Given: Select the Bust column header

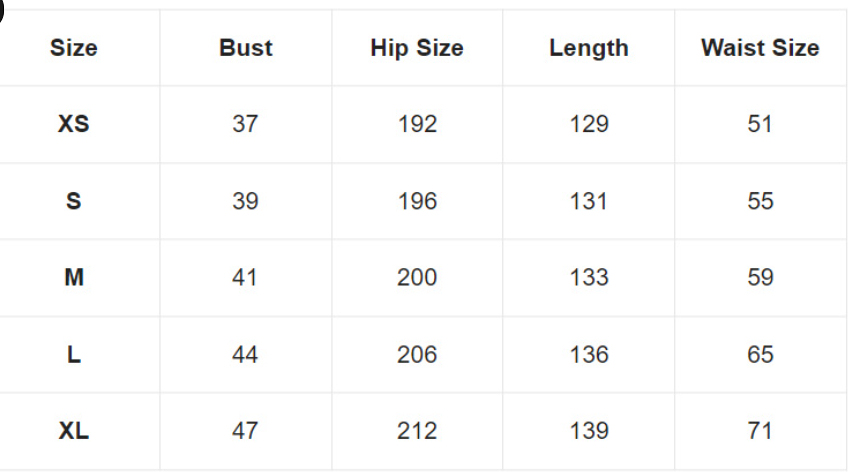Looking at the screenshot, I should tap(245, 48).
